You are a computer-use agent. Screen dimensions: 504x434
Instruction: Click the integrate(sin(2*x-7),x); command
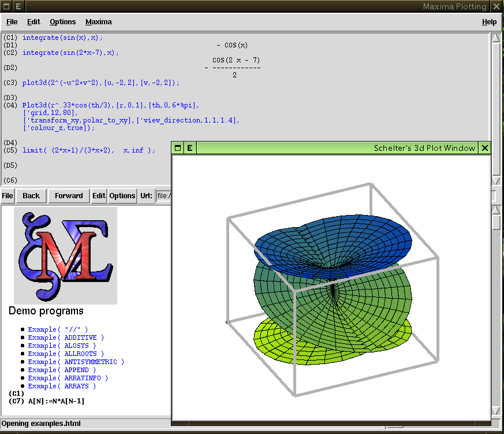70,53
